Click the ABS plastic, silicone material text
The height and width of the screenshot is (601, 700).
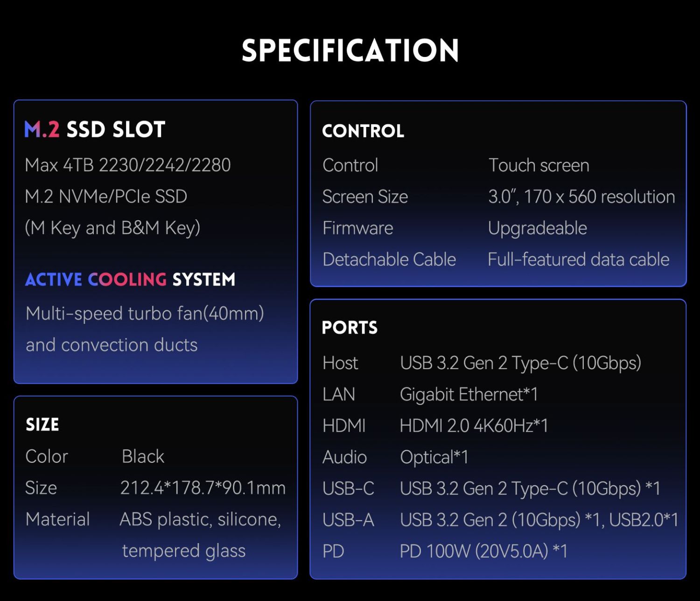201,519
